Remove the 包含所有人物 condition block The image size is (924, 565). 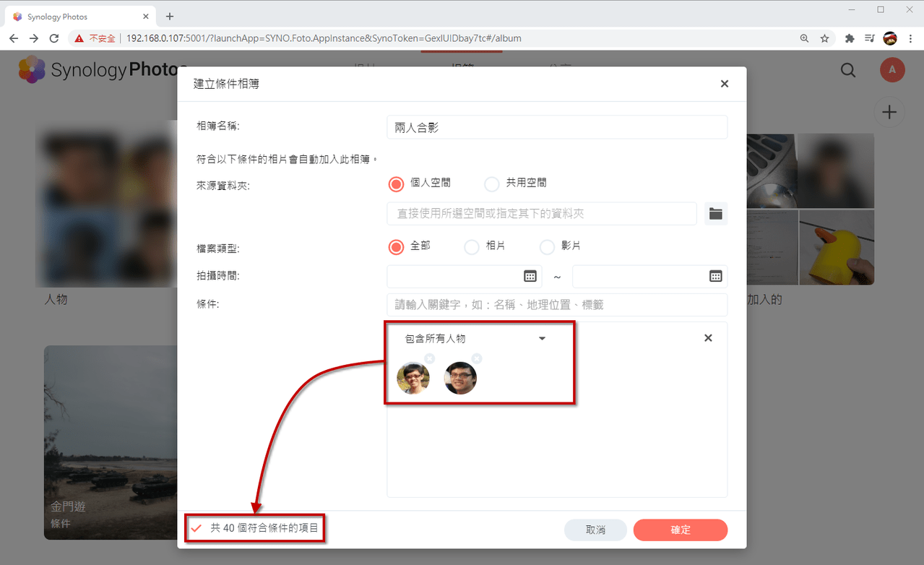point(708,338)
